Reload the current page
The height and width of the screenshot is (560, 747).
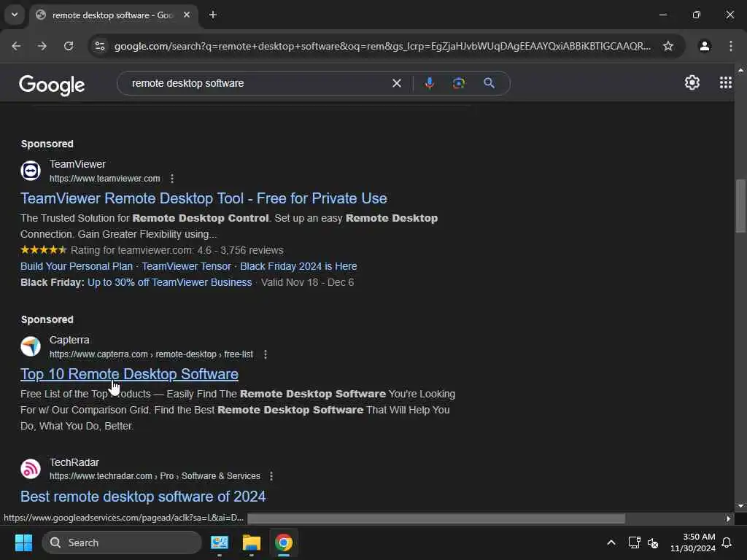pos(69,46)
